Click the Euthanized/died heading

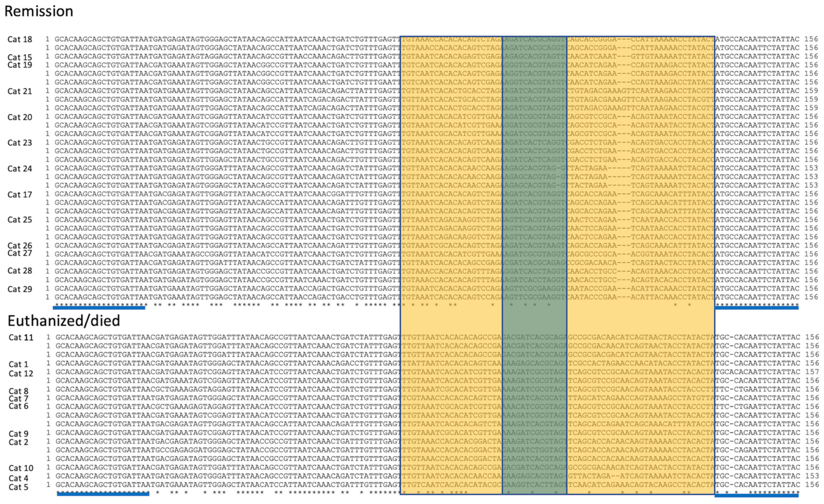(x=64, y=321)
